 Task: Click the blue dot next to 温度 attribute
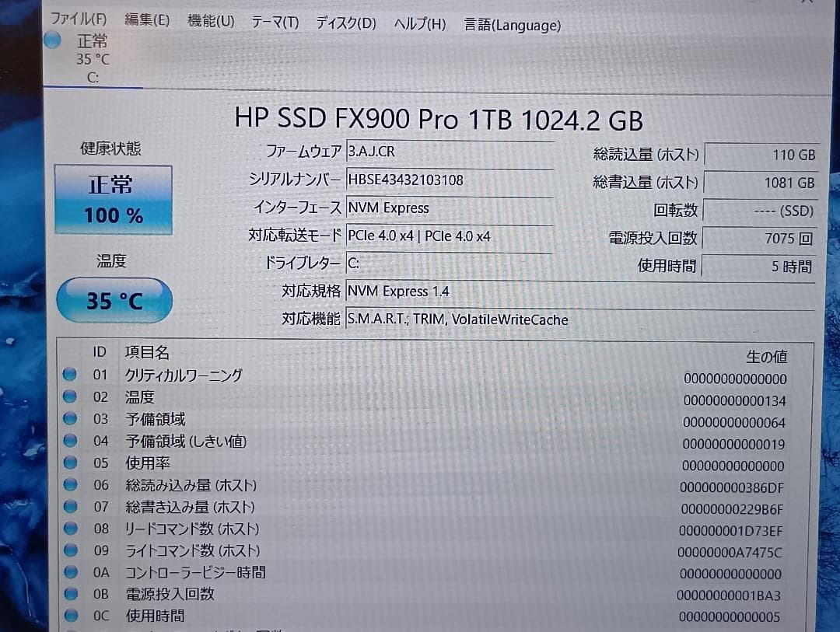pyautogui.click(x=70, y=396)
